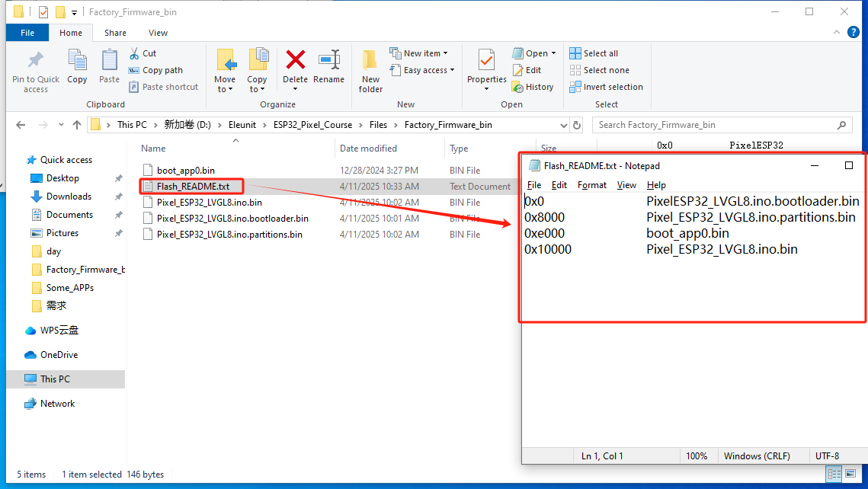The height and width of the screenshot is (489, 868).
Task: Click the Copy ribbon icon
Action: pyautogui.click(x=77, y=59)
